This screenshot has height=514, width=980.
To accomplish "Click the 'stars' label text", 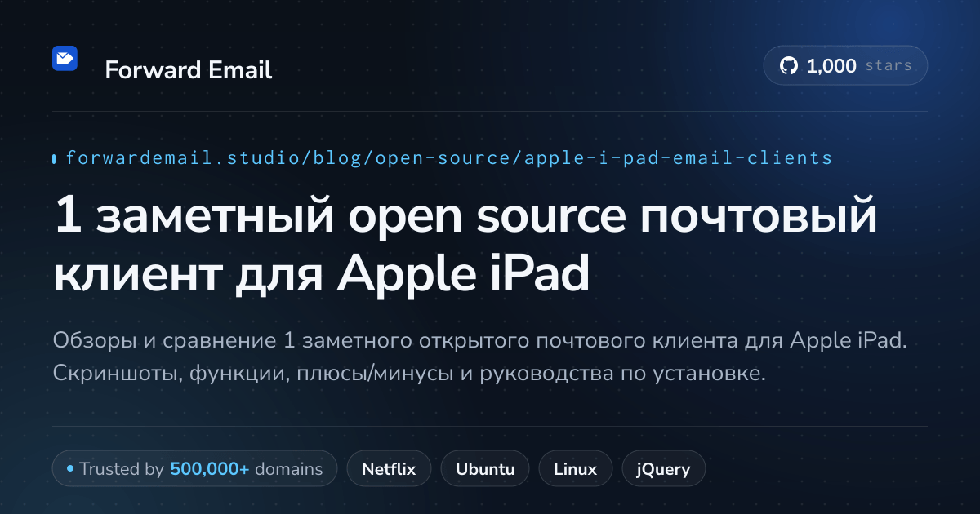I will click(x=889, y=66).
